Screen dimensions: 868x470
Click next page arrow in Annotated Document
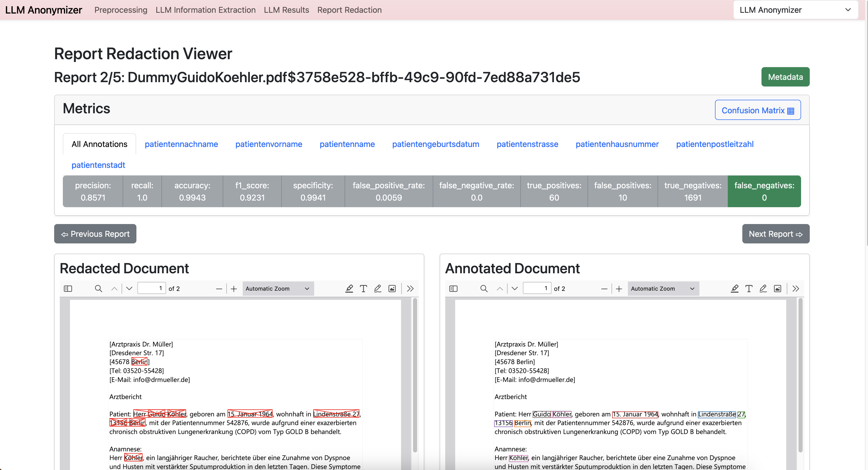[514, 289]
